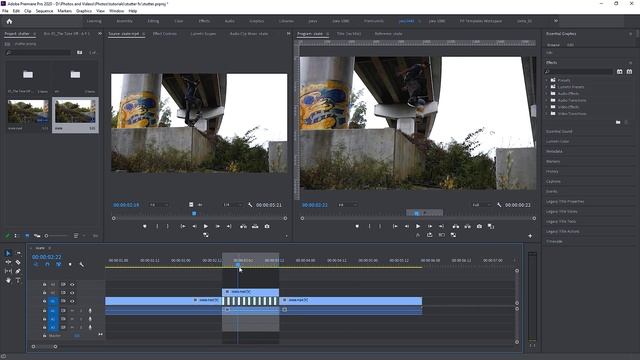Select the highlighted clip thumbnail in Project panel
The image size is (640, 360).
coord(75,111)
